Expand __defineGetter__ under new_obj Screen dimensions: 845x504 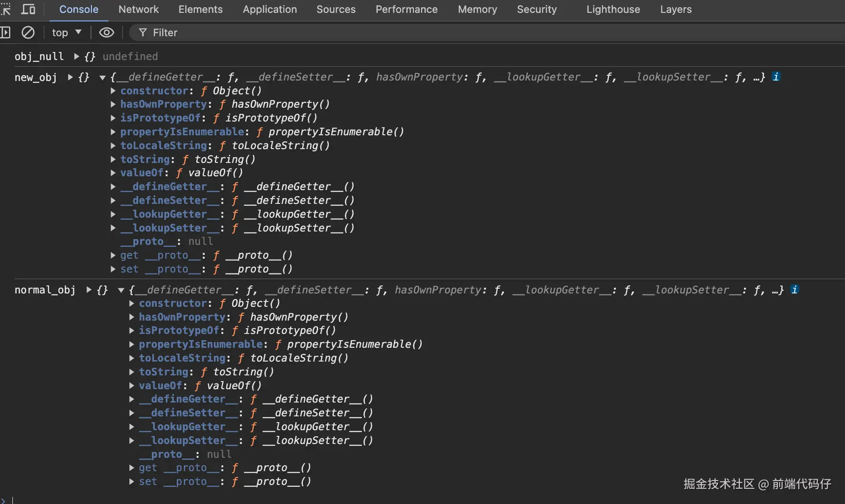point(113,186)
